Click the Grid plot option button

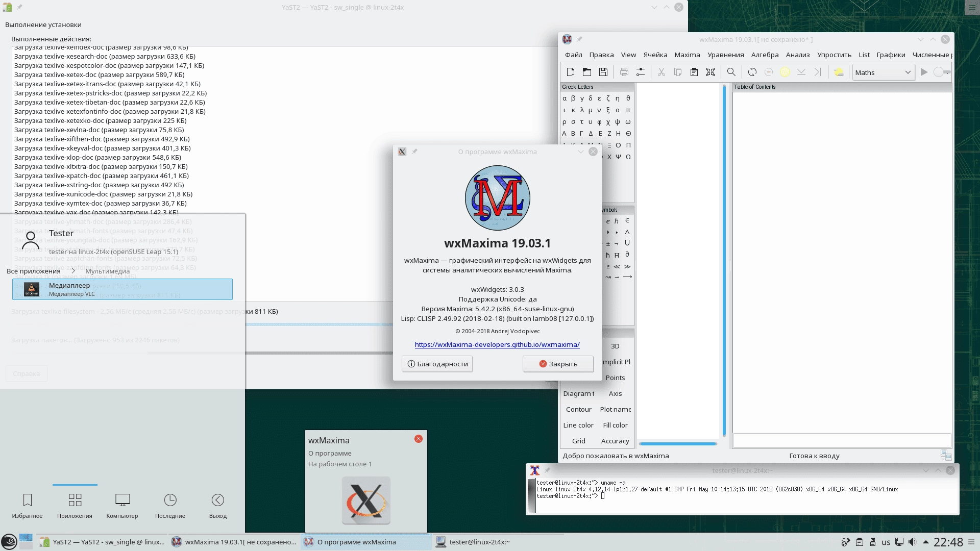coord(578,441)
